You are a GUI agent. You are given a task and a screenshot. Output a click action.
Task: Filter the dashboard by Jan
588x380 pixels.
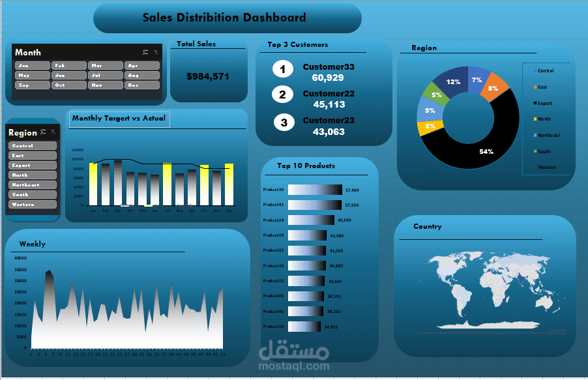[33, 66]
